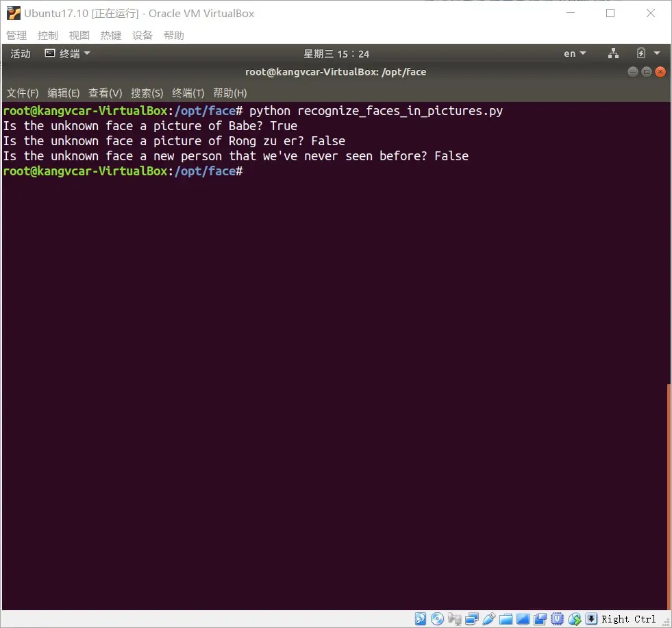Open 热键 menu in VirtualBox
The height and width of the screenshot is (628, 672).
tap(111, 35)
